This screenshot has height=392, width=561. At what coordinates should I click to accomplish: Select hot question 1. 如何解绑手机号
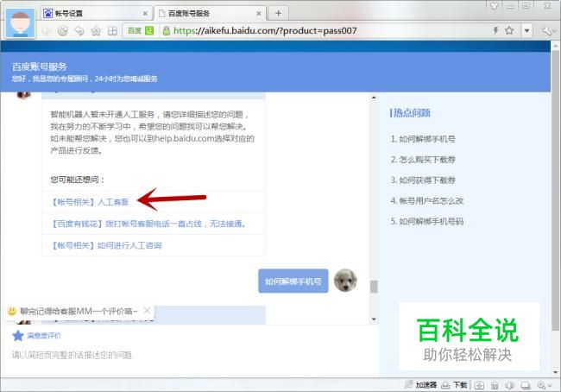tap(423, 139)
